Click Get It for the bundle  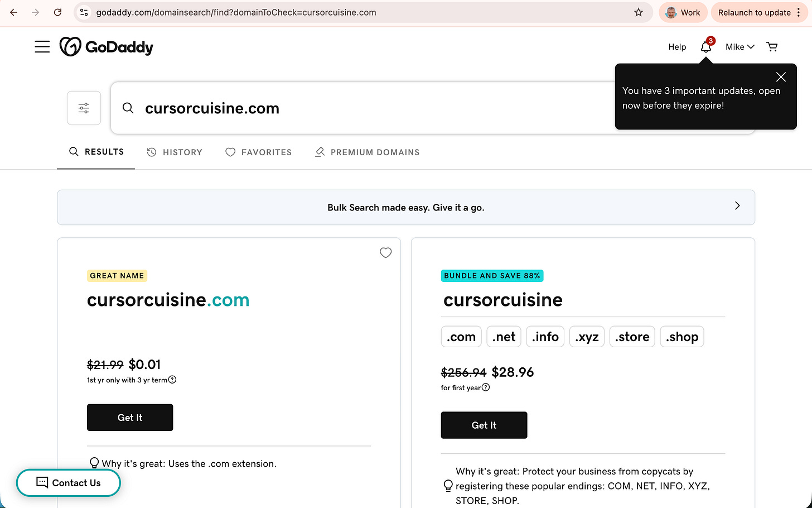click(x=484, y=425)
